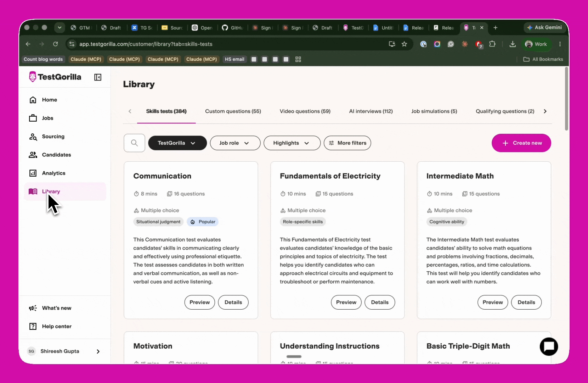
Task: Preview the Intermediate Math test
Action: (x=493, y=302)
